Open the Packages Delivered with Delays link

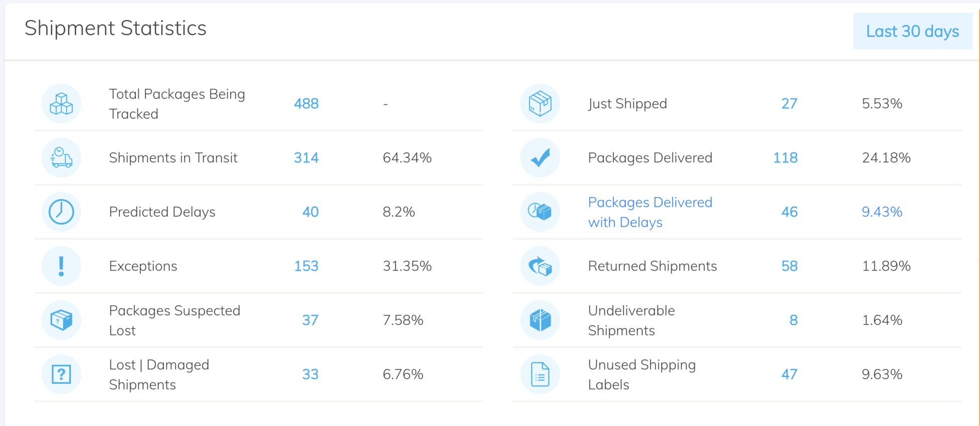[650, 212]
